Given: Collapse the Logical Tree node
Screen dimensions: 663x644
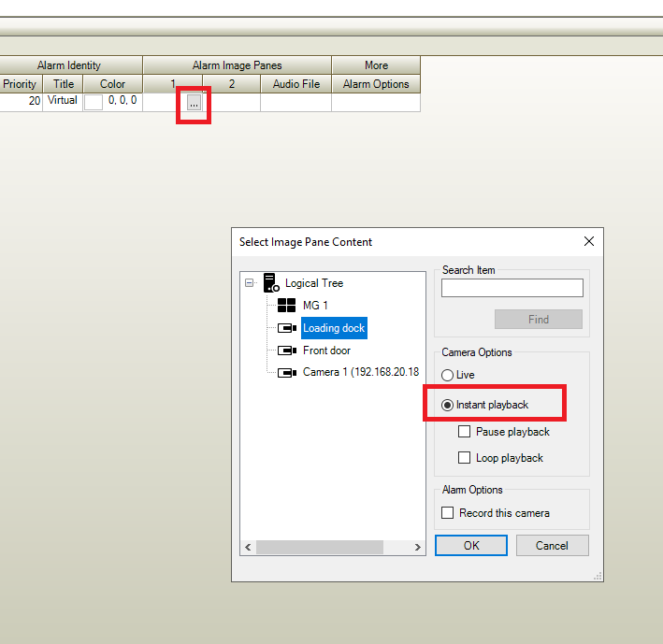Looking at the screenshot, I should [x=250, y=283].
